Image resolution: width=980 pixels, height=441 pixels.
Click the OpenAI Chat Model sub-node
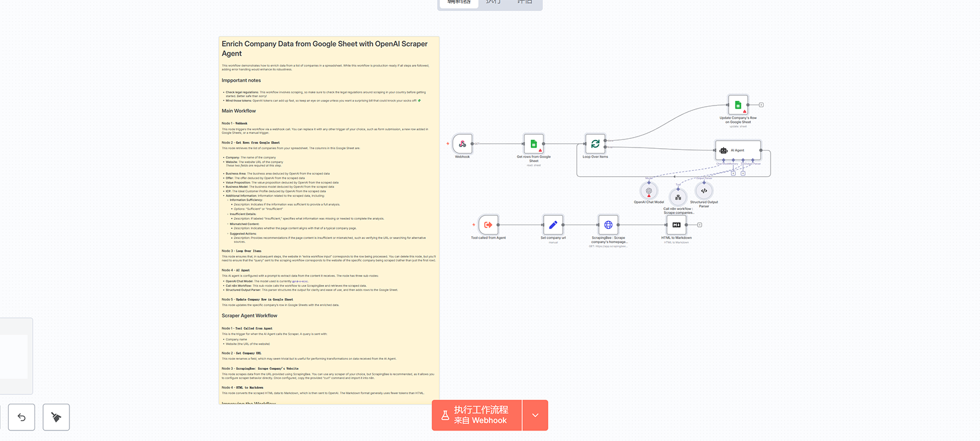649,191
